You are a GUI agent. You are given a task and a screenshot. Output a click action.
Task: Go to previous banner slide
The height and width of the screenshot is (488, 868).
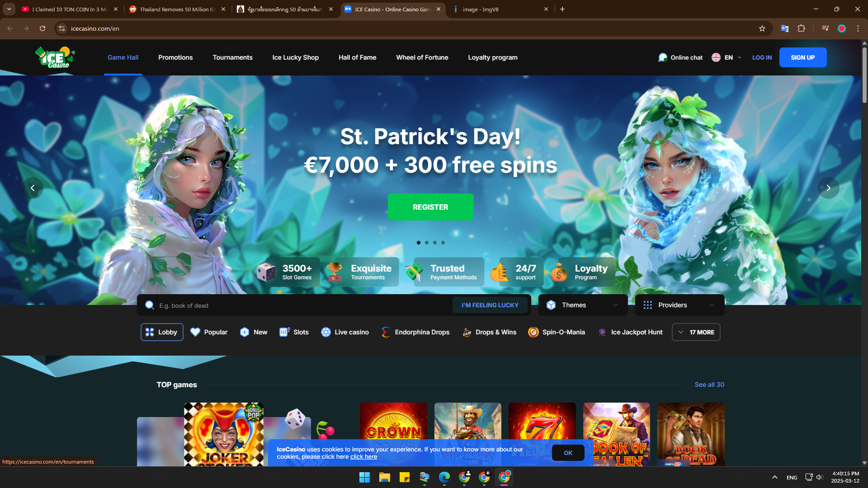click(x=33, y=188)
